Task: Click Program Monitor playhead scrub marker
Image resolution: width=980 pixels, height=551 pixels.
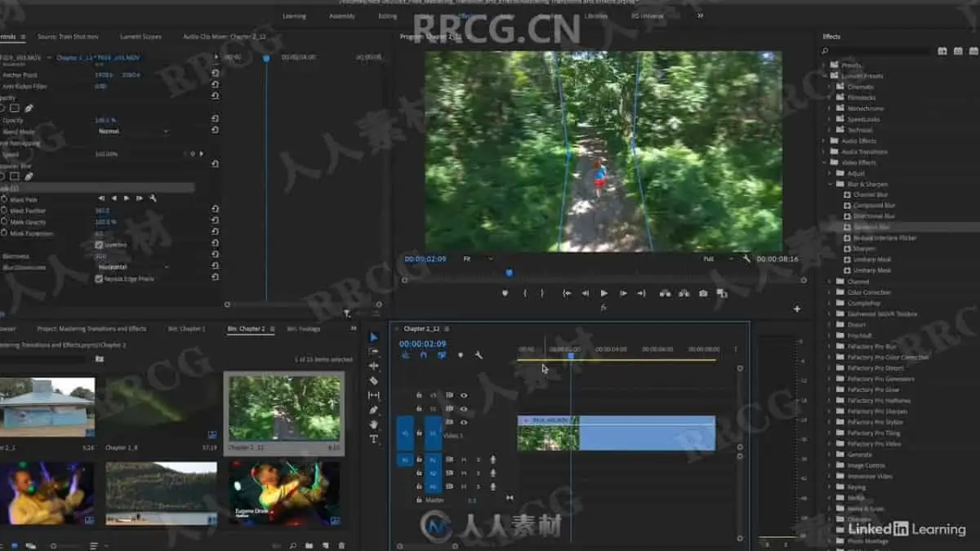Action: pyautogui.click(x=509, y=273)
